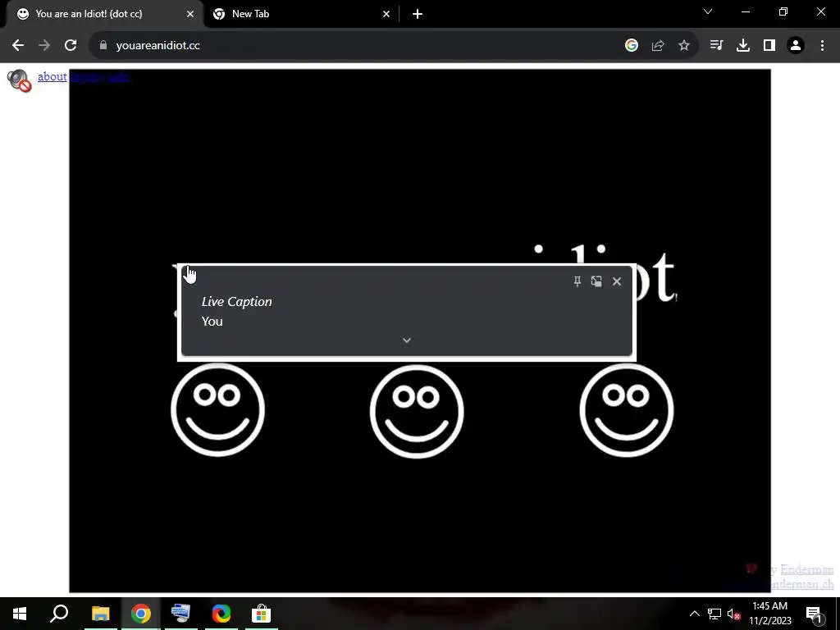Pin the Live Caption bubble

pos(577,281)
